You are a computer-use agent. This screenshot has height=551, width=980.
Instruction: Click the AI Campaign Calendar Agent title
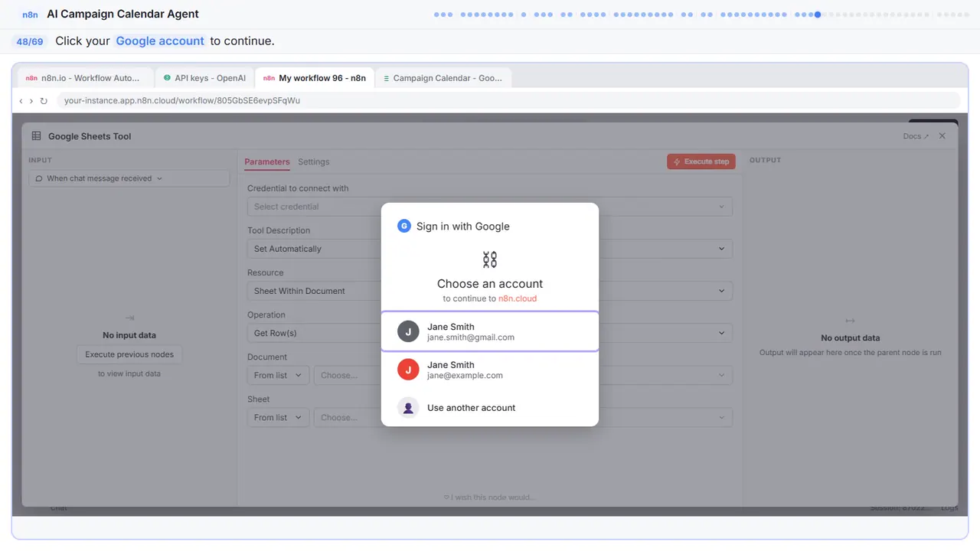point(122,15)
